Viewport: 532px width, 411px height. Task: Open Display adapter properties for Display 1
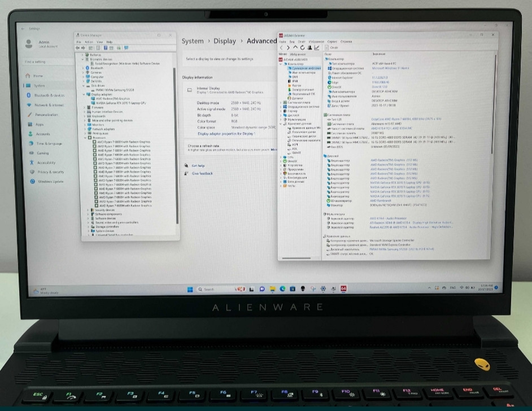[228, 134]
